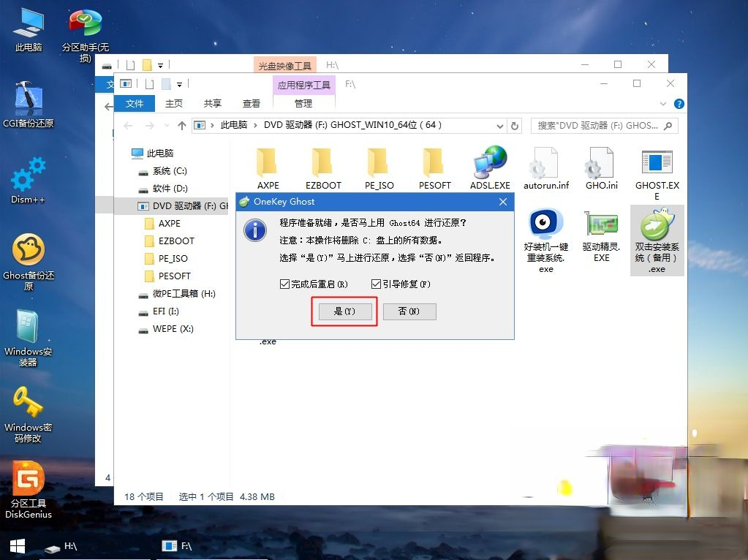Click the up-directory arrow in F:\ window
The image size is (748, 560).
coord(182,126)
